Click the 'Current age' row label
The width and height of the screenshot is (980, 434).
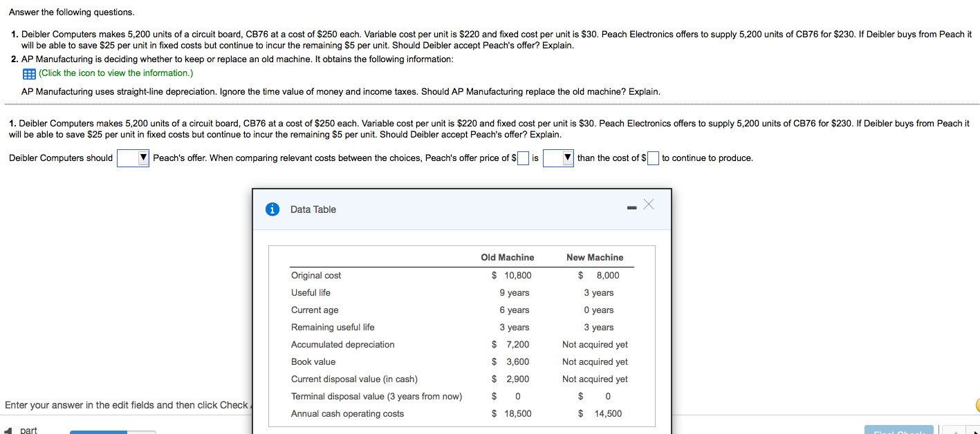(315, 310)
